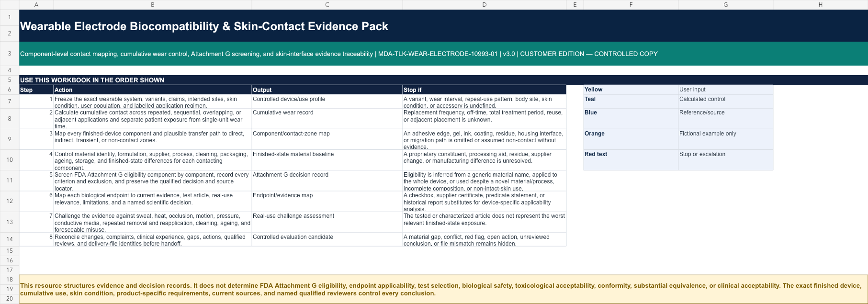
Task: Click step 3 action 'Map every finished-device component'
Action: tap(153, 139)
